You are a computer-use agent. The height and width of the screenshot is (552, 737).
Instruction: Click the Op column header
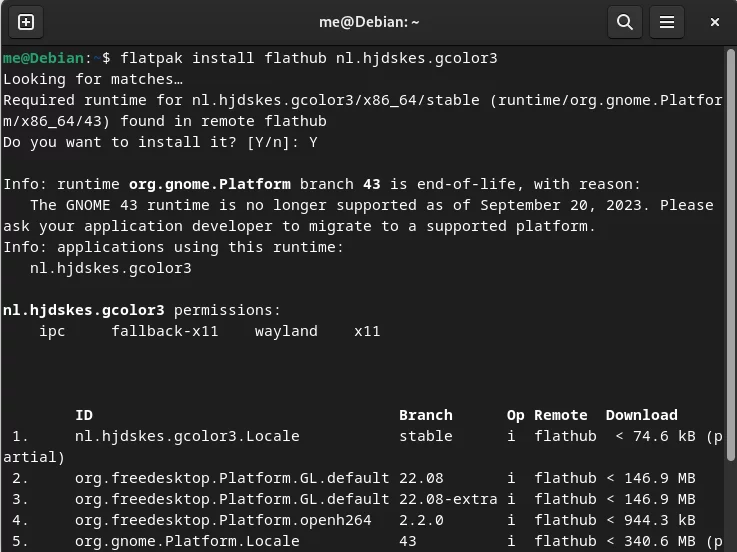[x=516, y=415]
